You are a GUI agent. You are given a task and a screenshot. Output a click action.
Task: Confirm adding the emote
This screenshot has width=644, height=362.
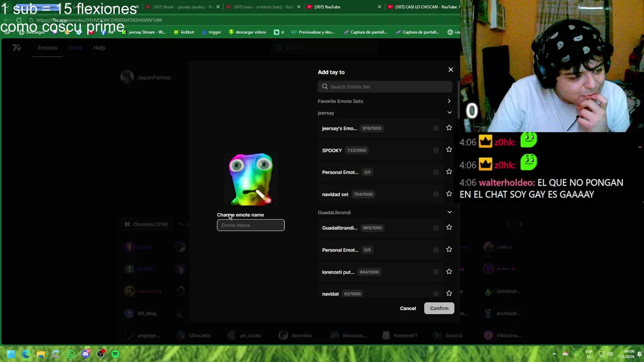pos(439,308)
